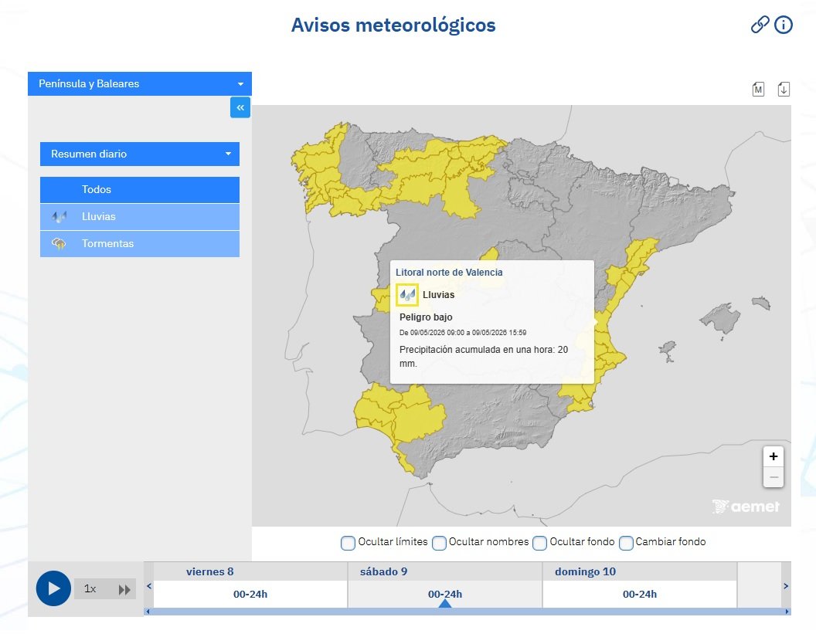Check the Ocultar fondo option

[x=539, y=543]
